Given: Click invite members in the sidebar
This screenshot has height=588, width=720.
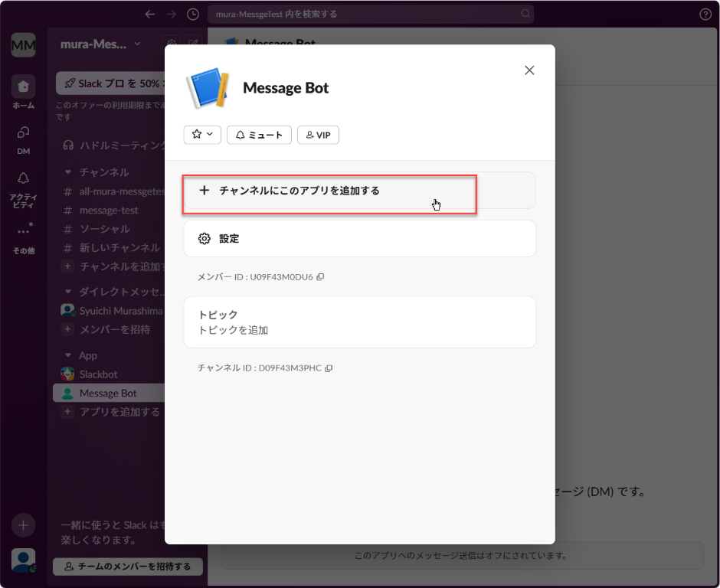Looking at the screenshot, I should point(108,329).
